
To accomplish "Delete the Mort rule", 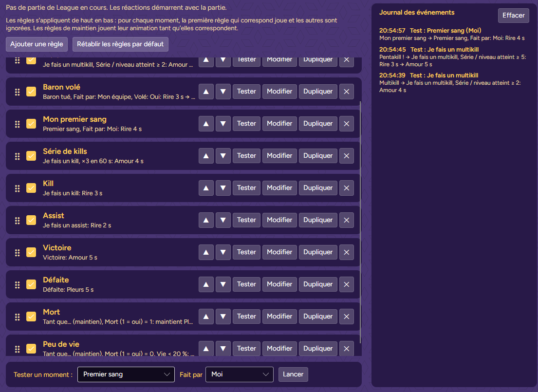I will pos(347,317).
